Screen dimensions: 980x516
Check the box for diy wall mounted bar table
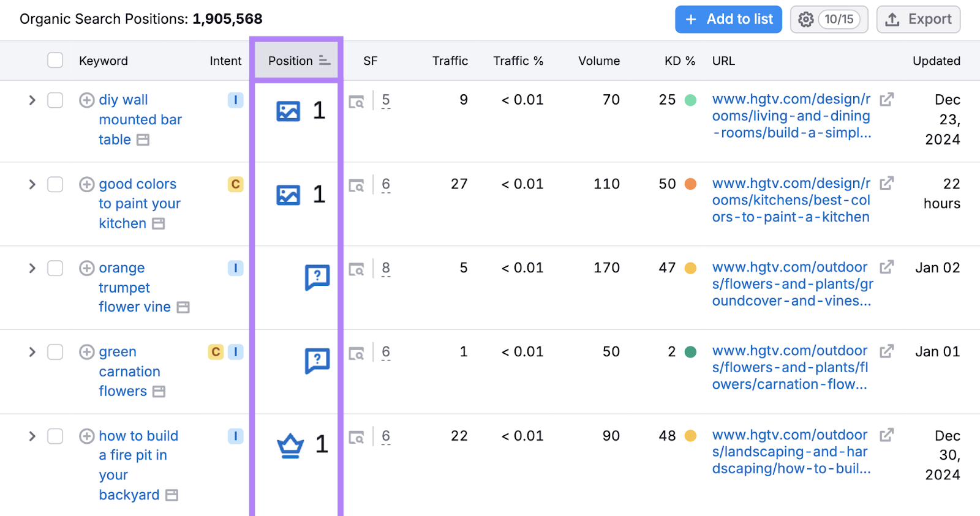click(x=55, y=100)
